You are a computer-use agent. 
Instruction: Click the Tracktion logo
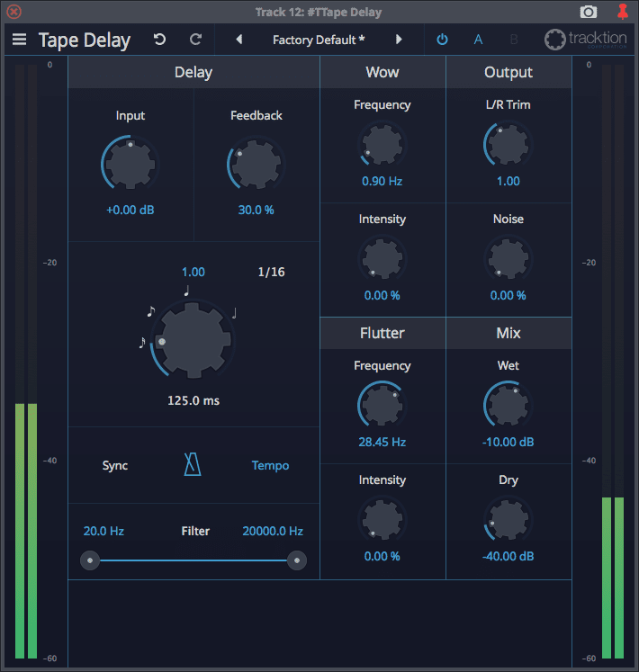click(585, 40)
